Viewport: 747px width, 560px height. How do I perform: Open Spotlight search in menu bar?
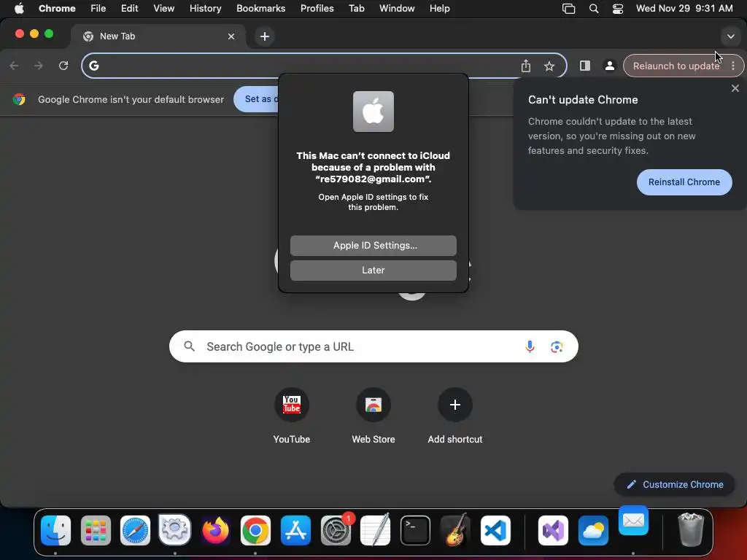(x=594, y=9)
